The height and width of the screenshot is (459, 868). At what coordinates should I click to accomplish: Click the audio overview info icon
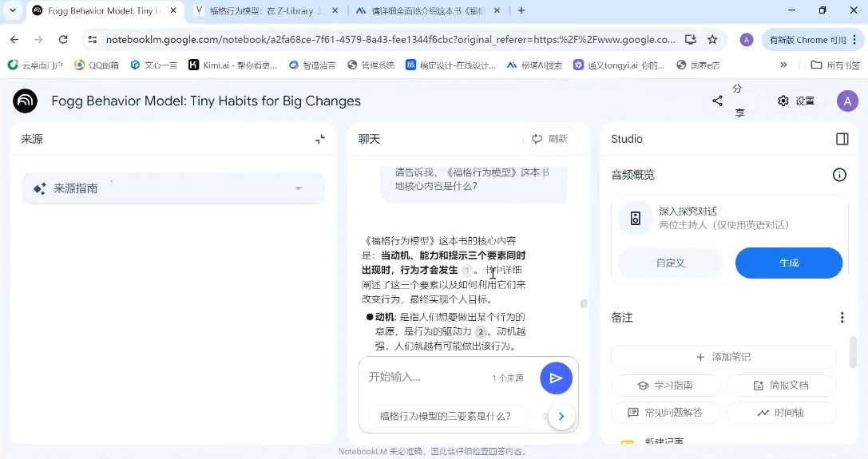click(839, 175)
